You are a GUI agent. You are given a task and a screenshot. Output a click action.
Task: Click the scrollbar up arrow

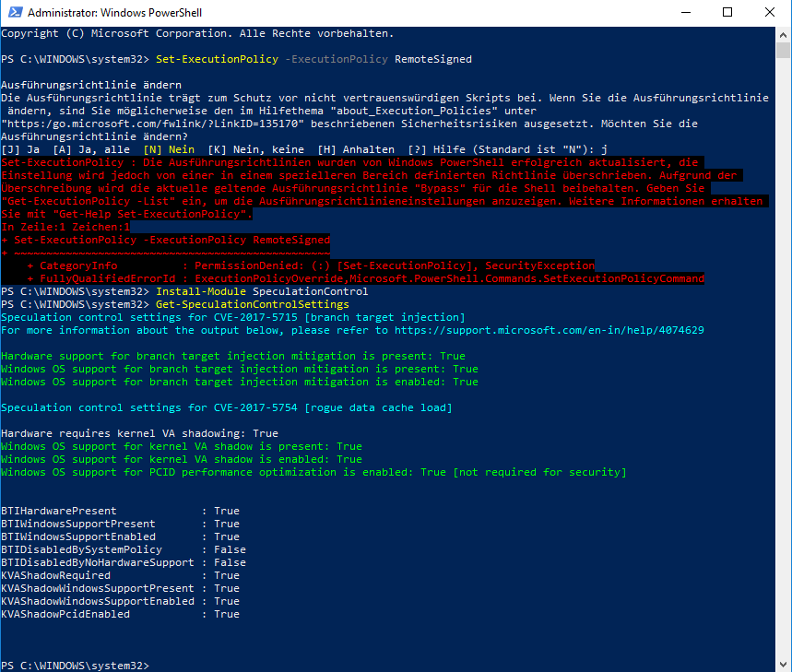783,35
